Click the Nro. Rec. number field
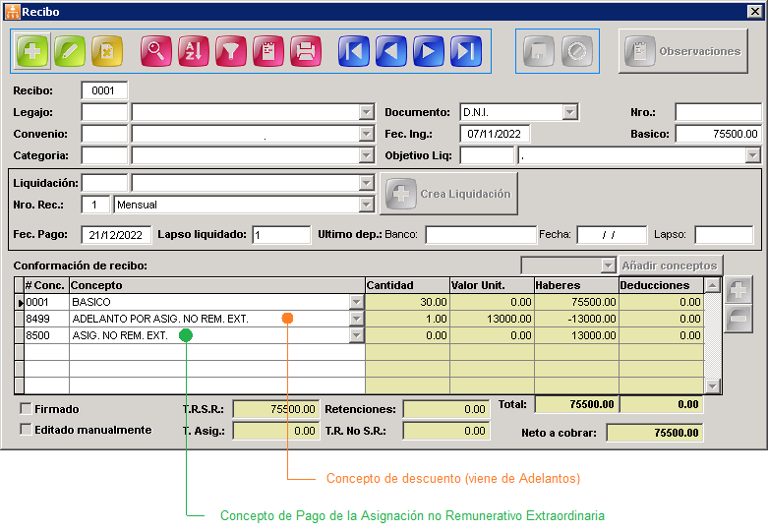 95,205
